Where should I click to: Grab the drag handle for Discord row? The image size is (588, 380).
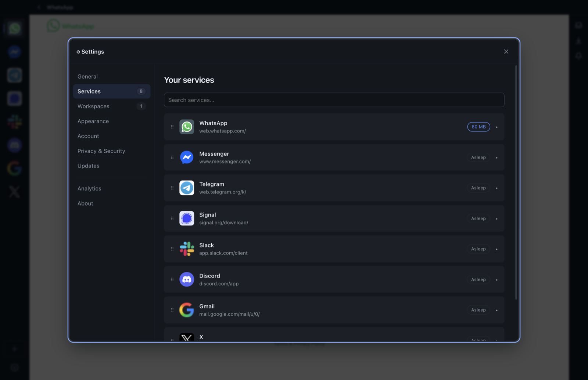(172, 279)
